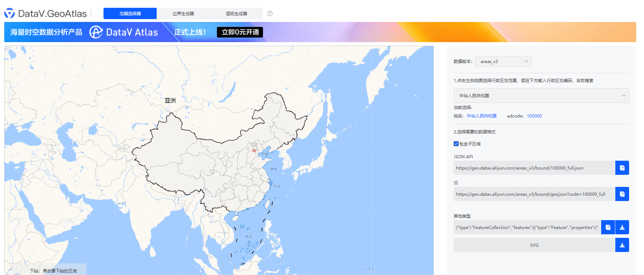
Task: Download the FeatureCollection GeoJSON file
Action: click(622, 227)
